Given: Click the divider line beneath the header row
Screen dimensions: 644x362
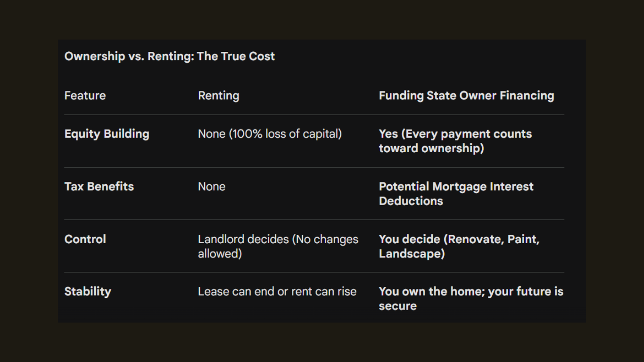Looking at the screenshot, I should coord(314,115).
